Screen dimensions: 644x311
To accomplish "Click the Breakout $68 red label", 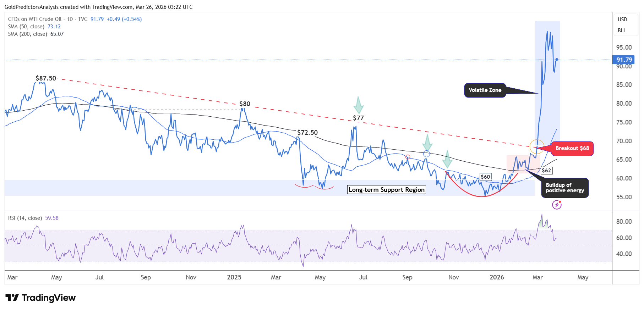I will pyautogui.click(x=572, y=148).
